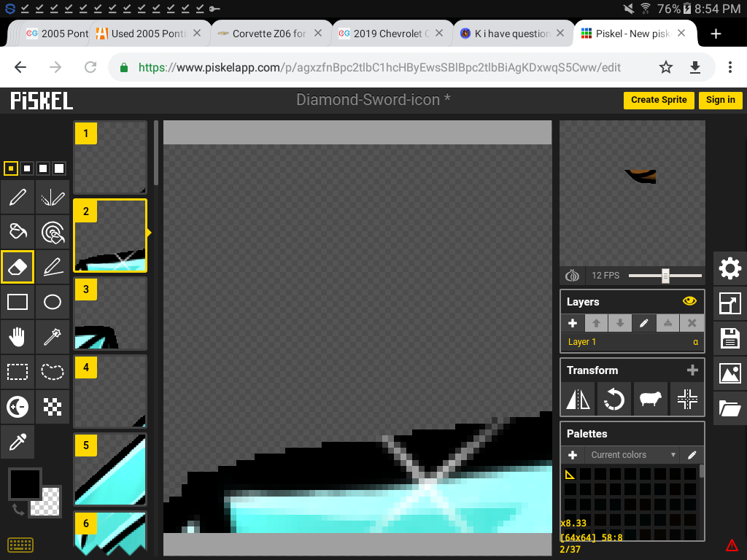
Task: Open the Resize sprite panel
Action: (x=729, y=304)
